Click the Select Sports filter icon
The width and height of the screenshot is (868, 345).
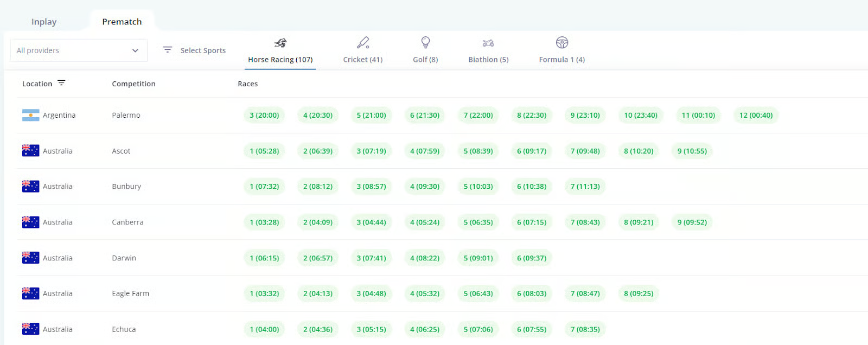[168, 50]
